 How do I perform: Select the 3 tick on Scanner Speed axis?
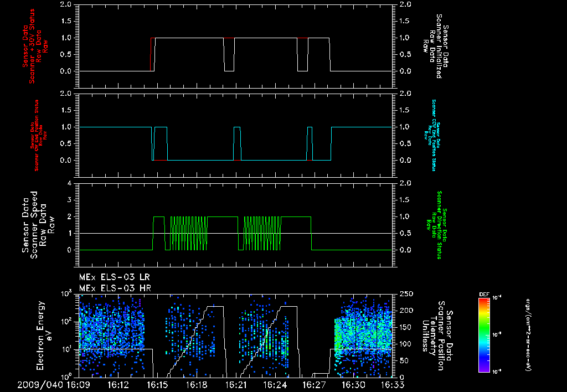[x=69, y=200]
